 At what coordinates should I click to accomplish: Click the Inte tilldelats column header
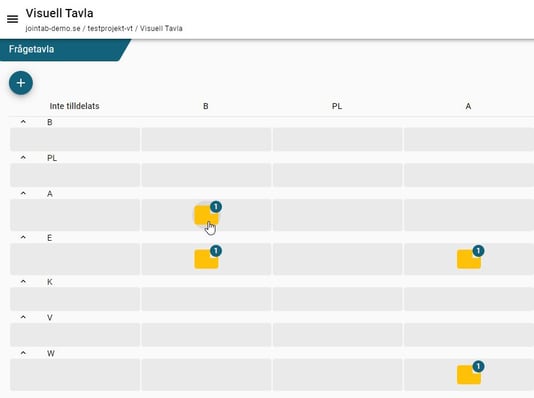coord(75,106)
